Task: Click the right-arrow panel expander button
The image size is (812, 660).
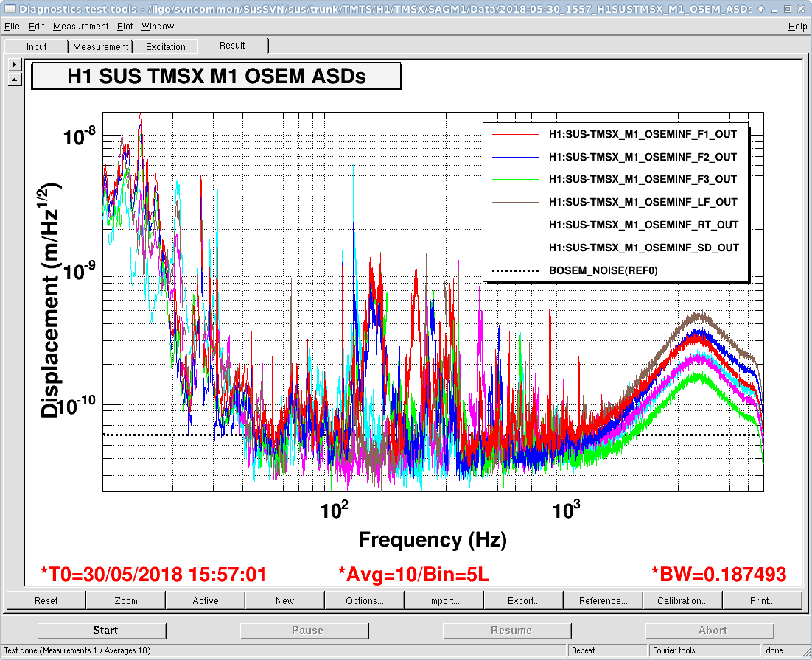Action: [15, 65]
